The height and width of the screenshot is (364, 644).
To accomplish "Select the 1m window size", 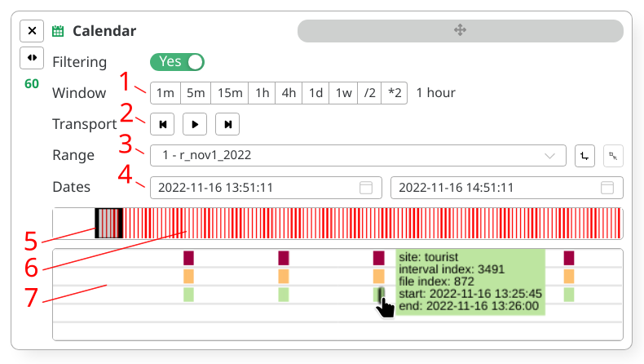I will (x=165, y=93).
